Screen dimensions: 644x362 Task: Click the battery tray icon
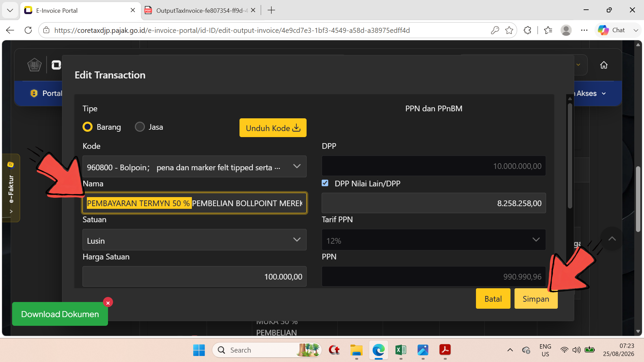(x=590, y=350)
